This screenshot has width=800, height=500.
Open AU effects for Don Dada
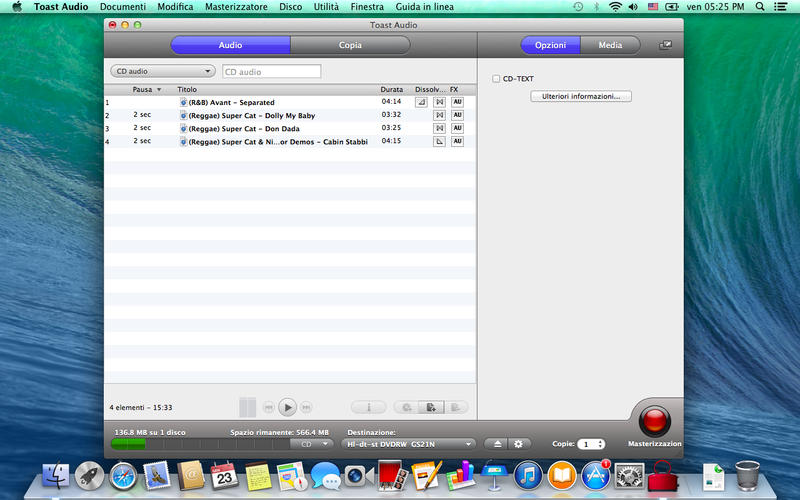coord(458,128)
